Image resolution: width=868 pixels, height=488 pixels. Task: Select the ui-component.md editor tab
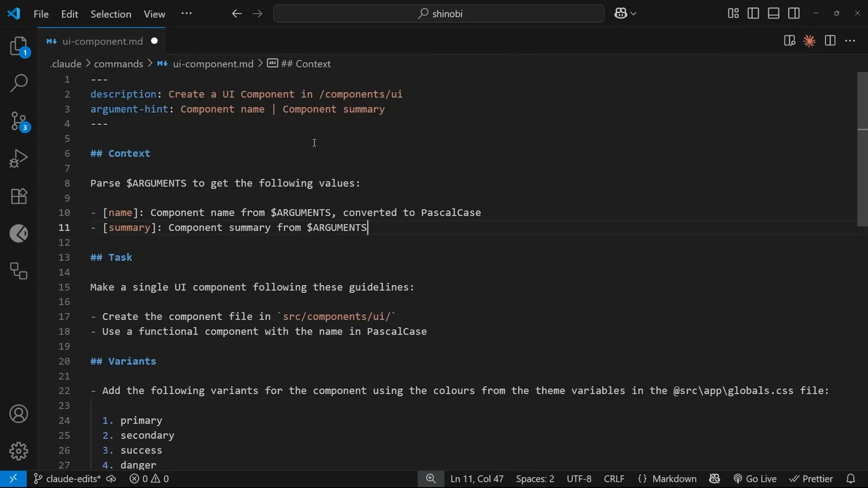101,41
